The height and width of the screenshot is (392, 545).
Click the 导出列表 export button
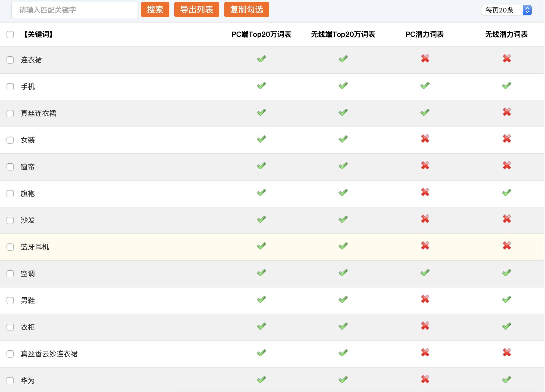click(x=196, y=10)
